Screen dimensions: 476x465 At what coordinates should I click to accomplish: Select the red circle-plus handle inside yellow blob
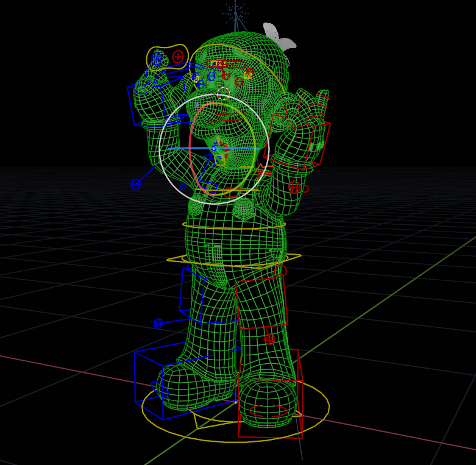pos(178,57)
